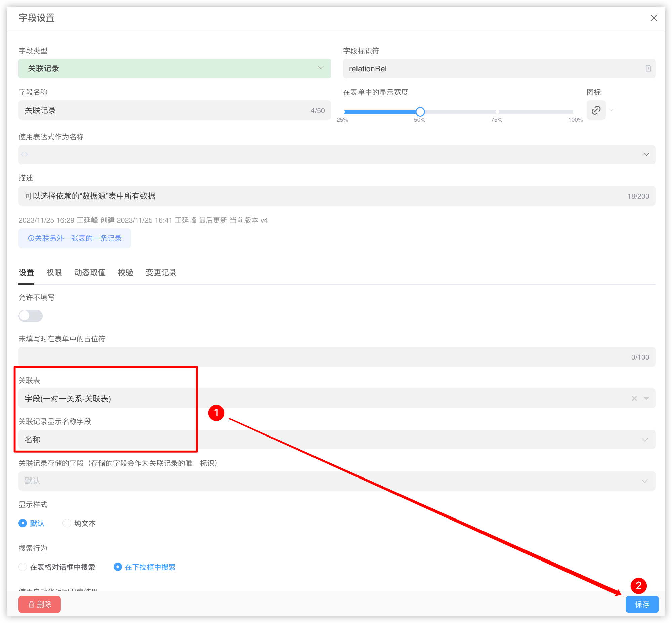Expand the expression as name dropdown
The width and height of the screenshot is (672, 623).
(x=646, y=154)
